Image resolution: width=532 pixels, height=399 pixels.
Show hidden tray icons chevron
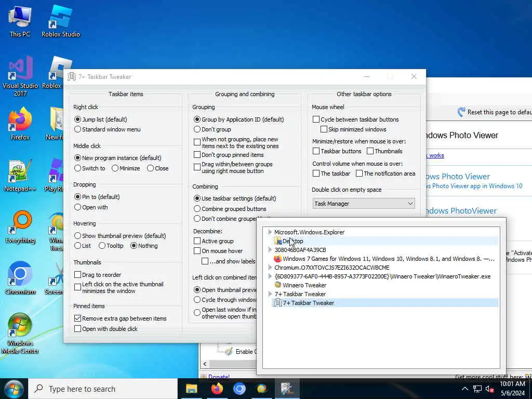point(465,389)
